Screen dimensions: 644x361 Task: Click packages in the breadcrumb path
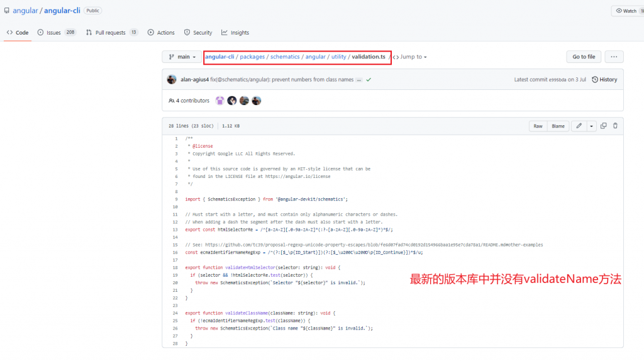tap(252, 57)
